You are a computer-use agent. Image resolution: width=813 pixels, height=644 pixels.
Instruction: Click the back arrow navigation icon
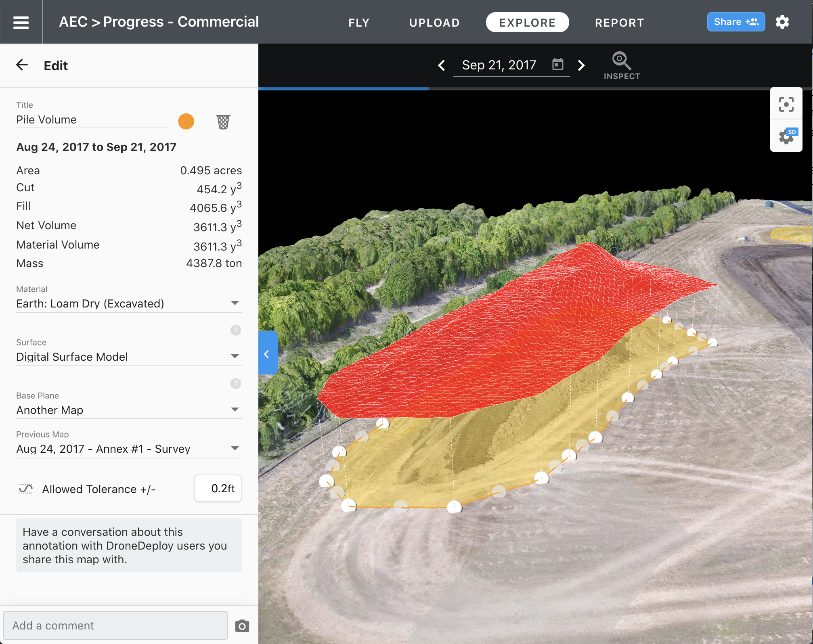(x=20, y=64)
